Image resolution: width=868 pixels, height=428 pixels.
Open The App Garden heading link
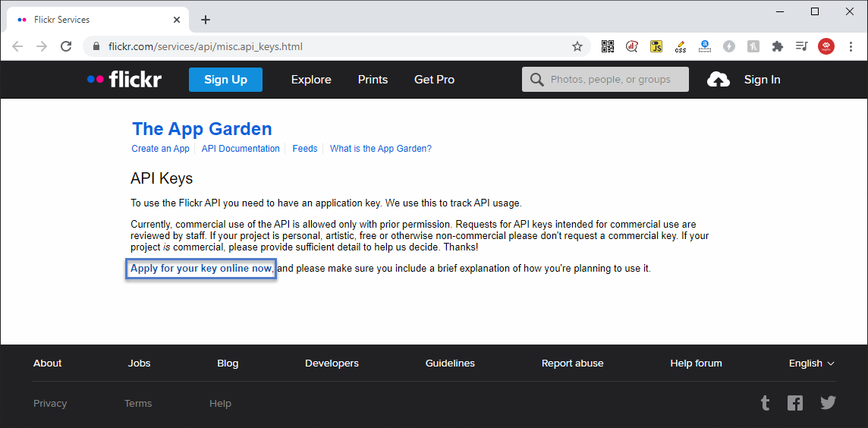[202, 128]
